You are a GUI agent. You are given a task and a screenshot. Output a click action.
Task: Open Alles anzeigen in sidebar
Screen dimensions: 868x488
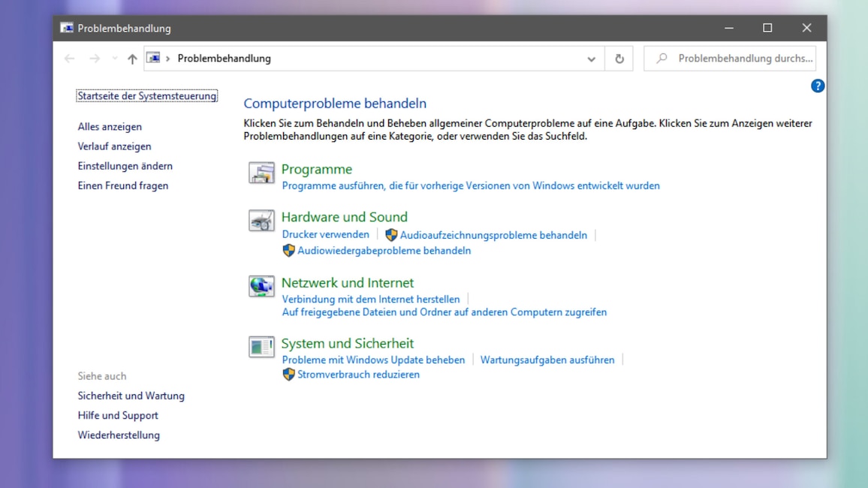[110, 127]
